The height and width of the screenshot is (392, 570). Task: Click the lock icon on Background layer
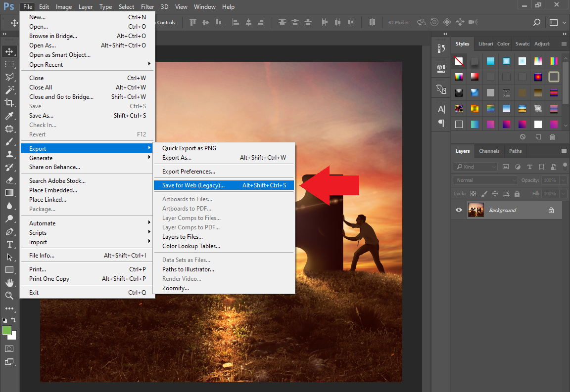point(551,210)
